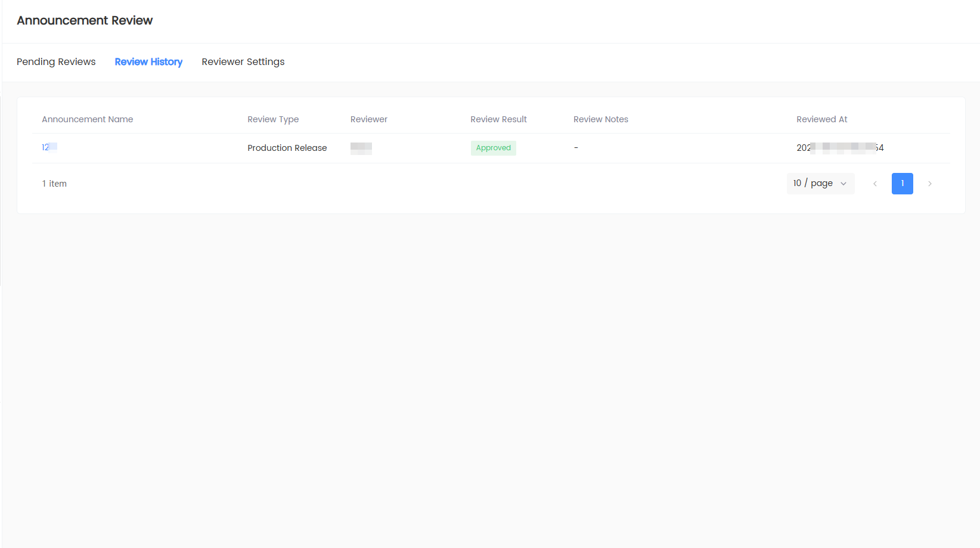
Task: Open the Reviewer Settings tab
Action: pyautogui.click(x=243, y=62)
